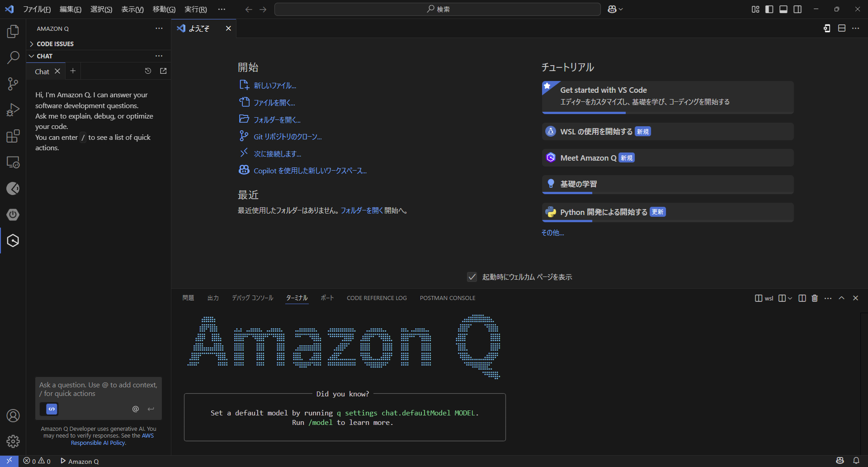Open the new terminal profile dropdown
Screen dimensions: 868x467
click(790, 298)
